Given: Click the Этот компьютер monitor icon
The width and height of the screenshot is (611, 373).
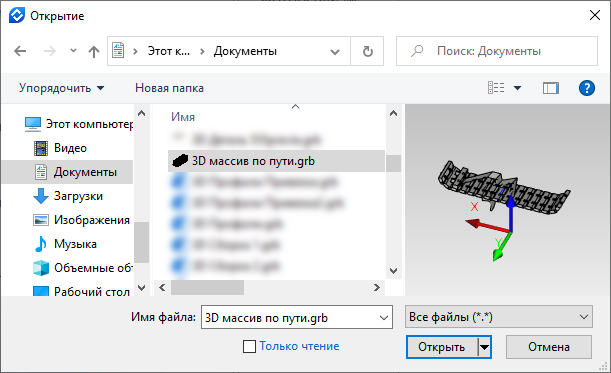Looking at the screenshot, I should [33, 124].
